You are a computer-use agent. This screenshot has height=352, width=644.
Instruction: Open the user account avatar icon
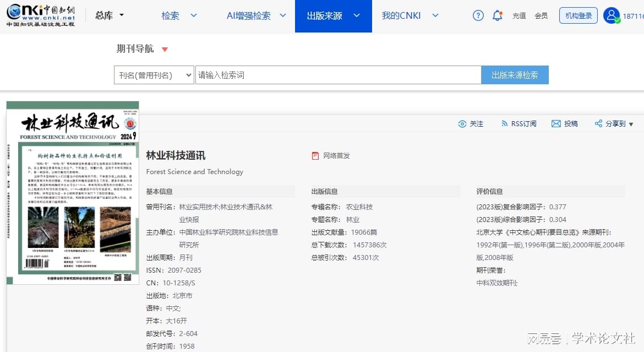[612, 15]
